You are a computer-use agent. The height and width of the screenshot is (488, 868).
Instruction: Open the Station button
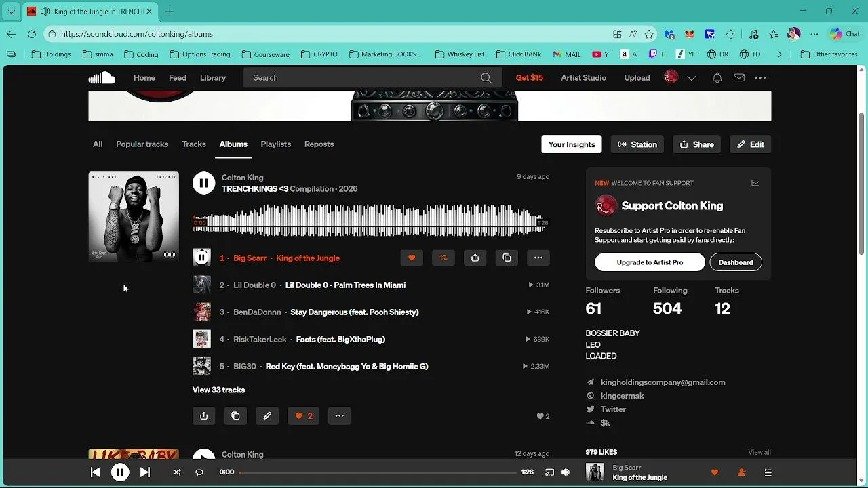[637, 144]
